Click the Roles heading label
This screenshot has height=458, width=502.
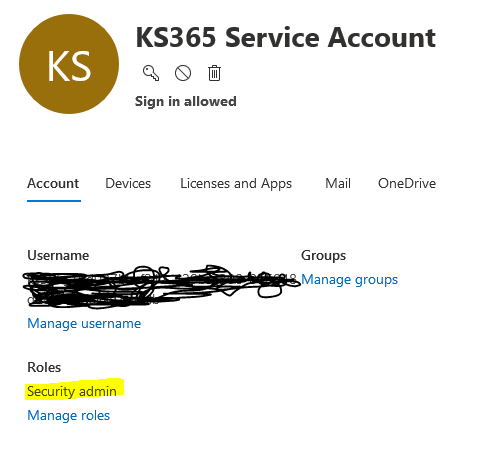tap(44, 367)
